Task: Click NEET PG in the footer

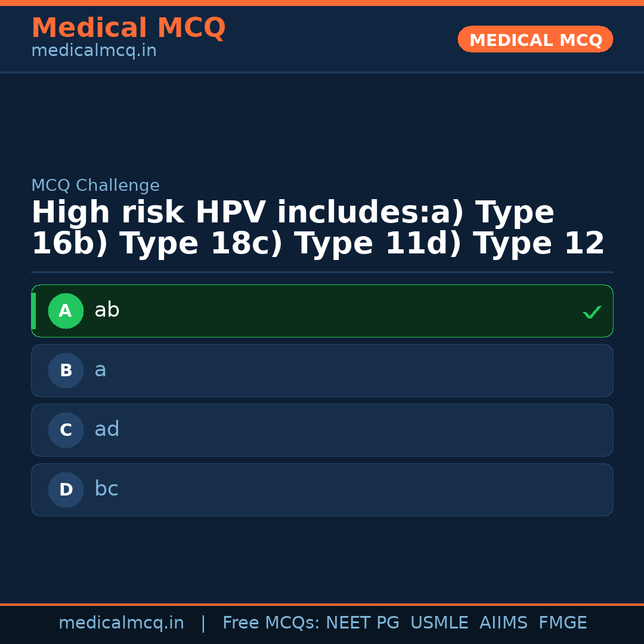Action: (x=363, y=623)
